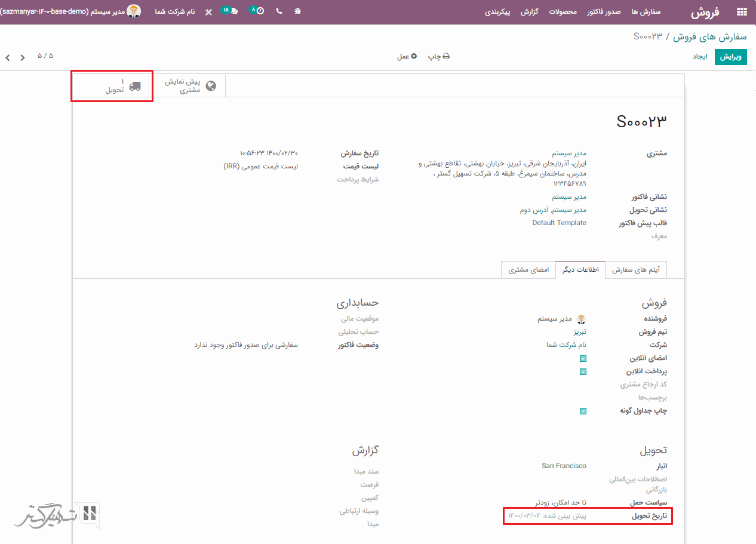Viewport: 756px width, 544px height.
Task: Expand the عمل action dropdown
Action: 407,57
